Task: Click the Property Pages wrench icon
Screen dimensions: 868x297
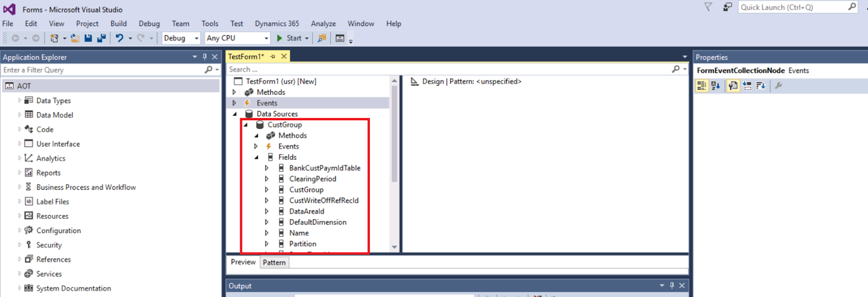Action: [778, 86]
